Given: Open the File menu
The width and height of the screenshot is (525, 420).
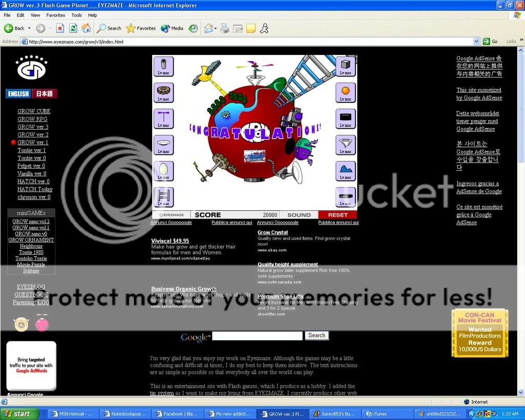Looking at the screenshot, I should 7,15.
